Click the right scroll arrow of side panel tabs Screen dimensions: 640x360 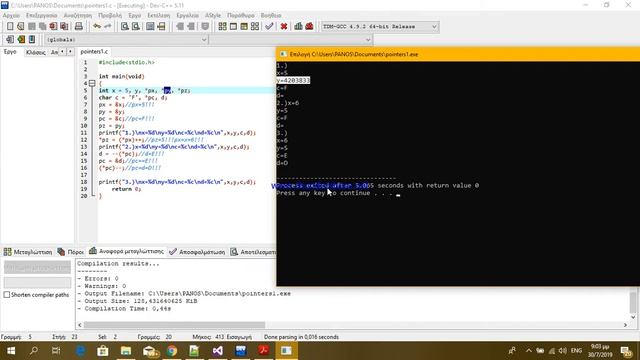click(x=70, y=52)
